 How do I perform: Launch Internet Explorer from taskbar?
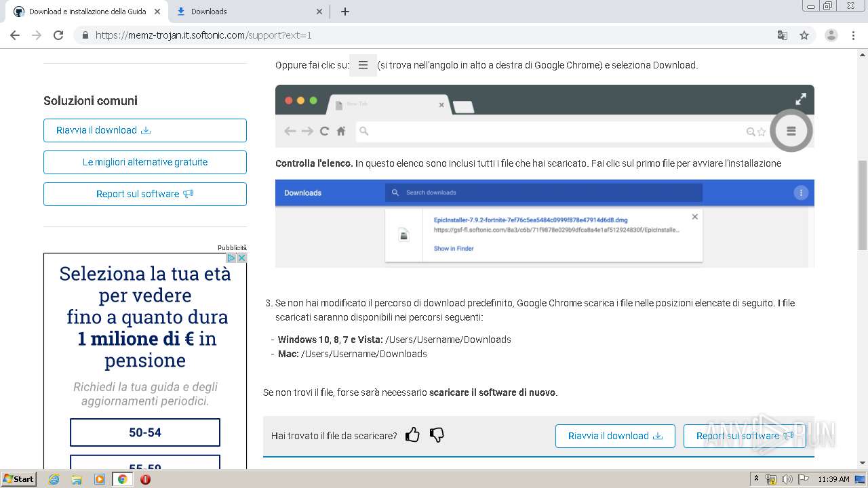click(x=54, y=479)
